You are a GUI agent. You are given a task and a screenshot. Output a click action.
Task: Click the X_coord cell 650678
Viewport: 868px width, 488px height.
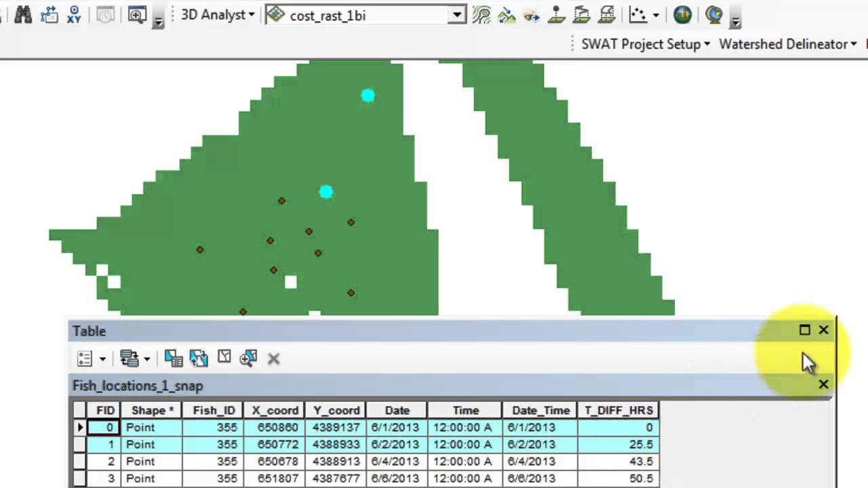275,462
